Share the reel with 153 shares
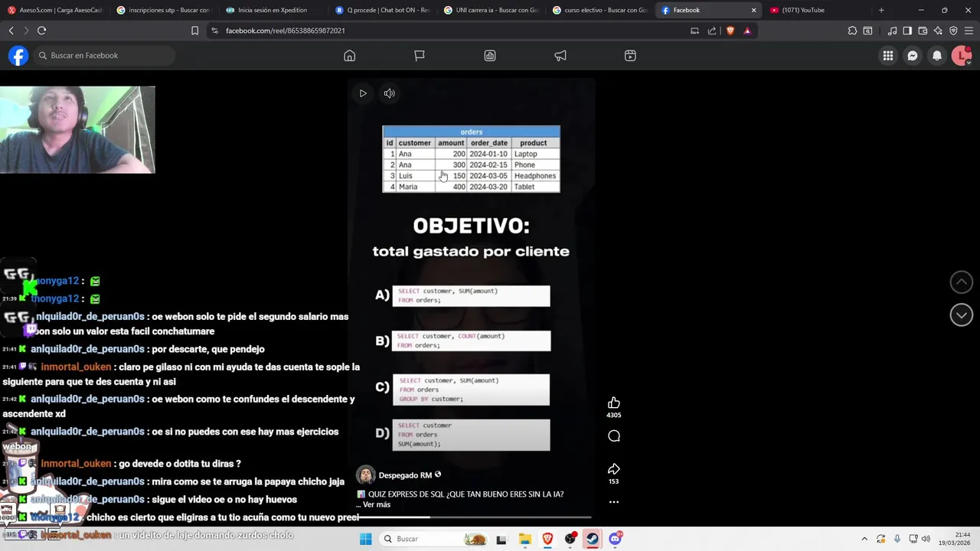Viewport: 980px width, 551px height. pos(613,469)
